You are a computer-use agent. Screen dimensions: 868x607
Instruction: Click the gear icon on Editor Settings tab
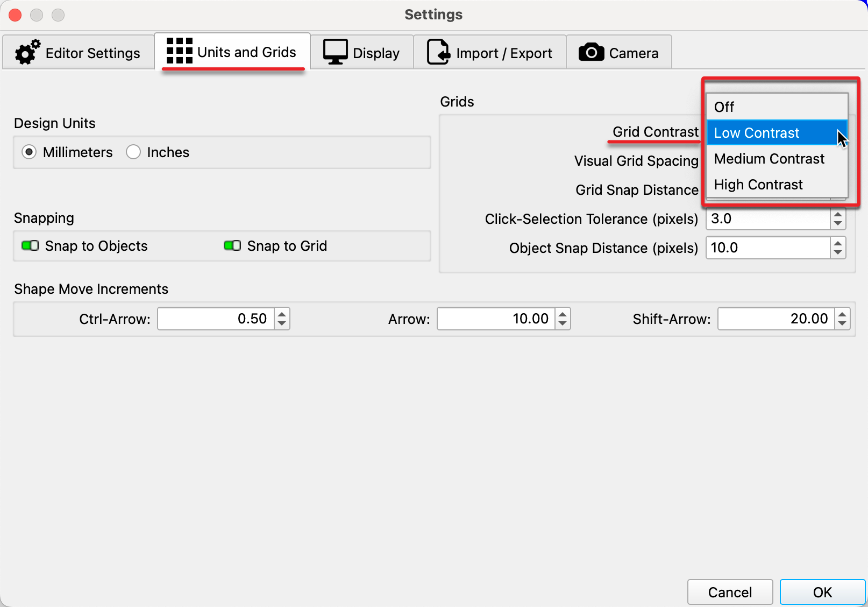click(x=27, y=52)
